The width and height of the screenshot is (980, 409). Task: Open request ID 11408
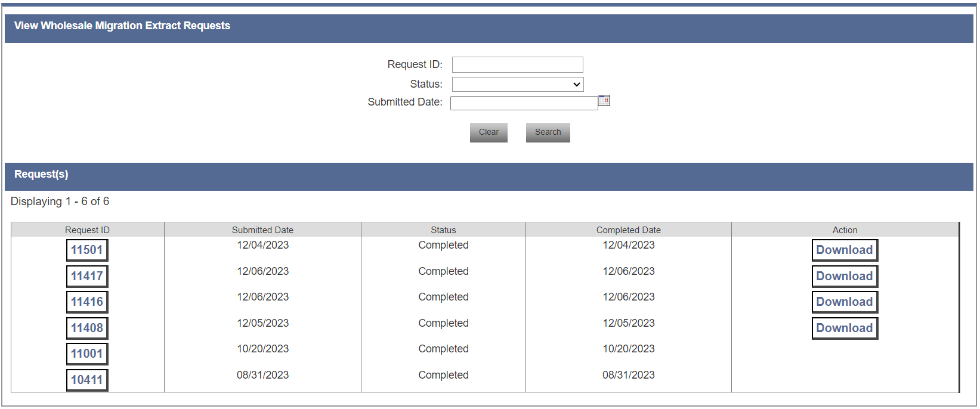tap(87, 328)
